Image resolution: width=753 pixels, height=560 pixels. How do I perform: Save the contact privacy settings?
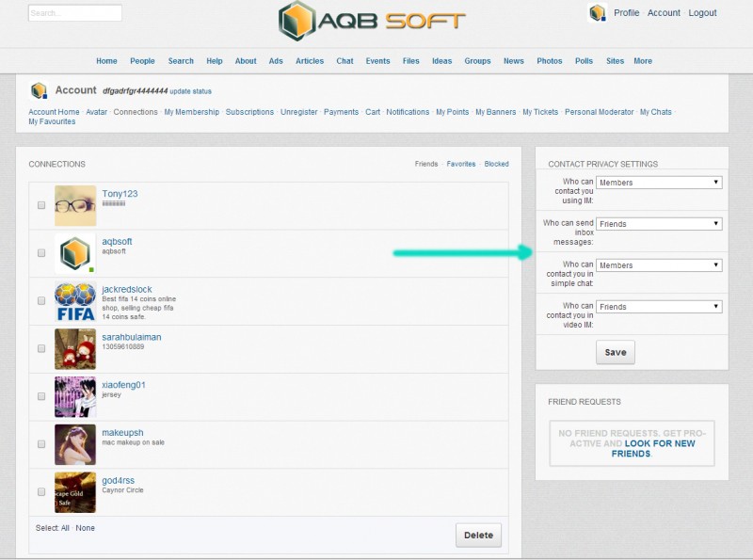[x=616, y=353]
